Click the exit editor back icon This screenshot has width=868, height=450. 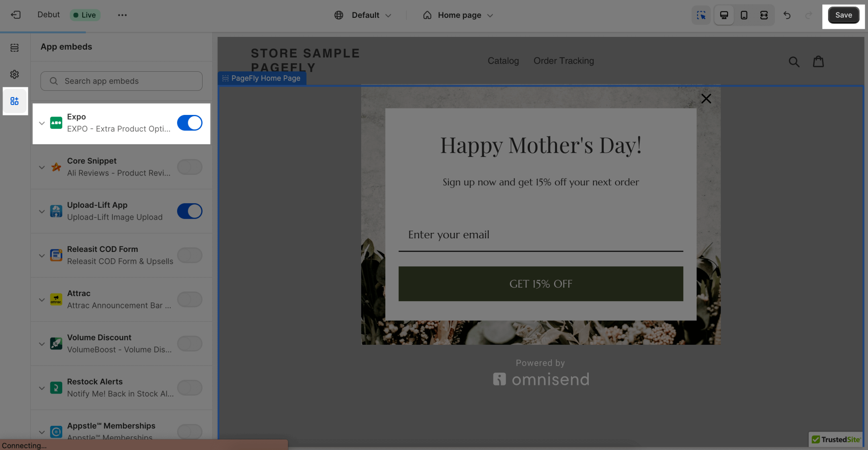pyautogui.click(x=16, y=15)
